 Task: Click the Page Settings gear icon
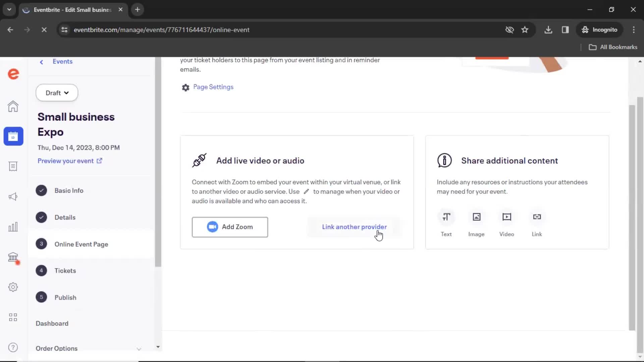point(185,87)
